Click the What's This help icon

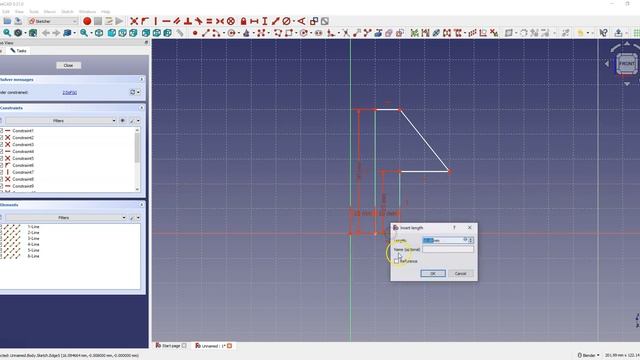pyautogui.click(x=603, y=33)
